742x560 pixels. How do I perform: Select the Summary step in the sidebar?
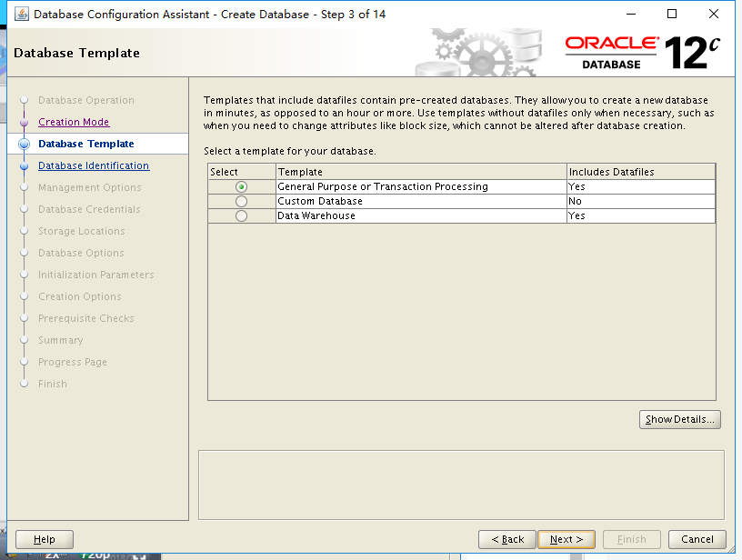pos(60,340)
